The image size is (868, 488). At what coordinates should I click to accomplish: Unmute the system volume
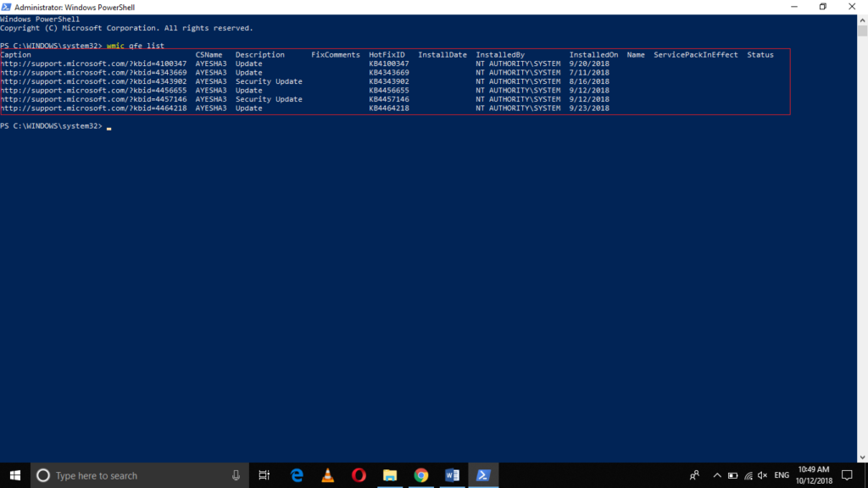coord(762,475)
